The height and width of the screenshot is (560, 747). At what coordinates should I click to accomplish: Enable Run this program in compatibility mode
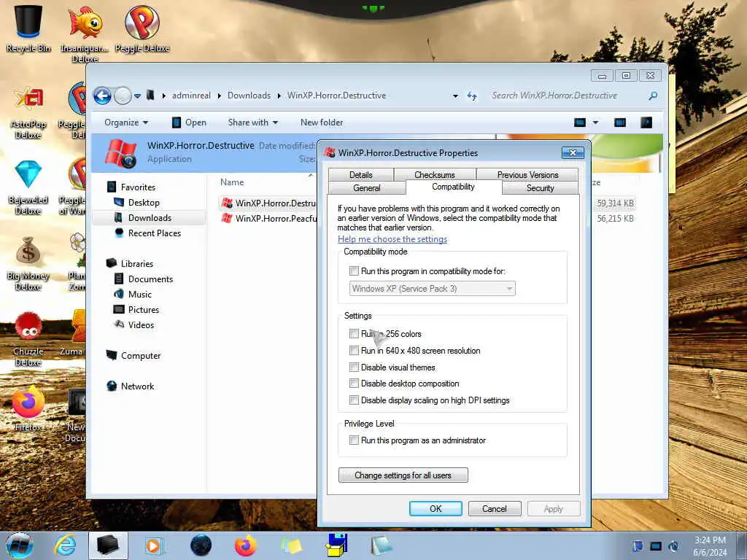tap(354, 271)
